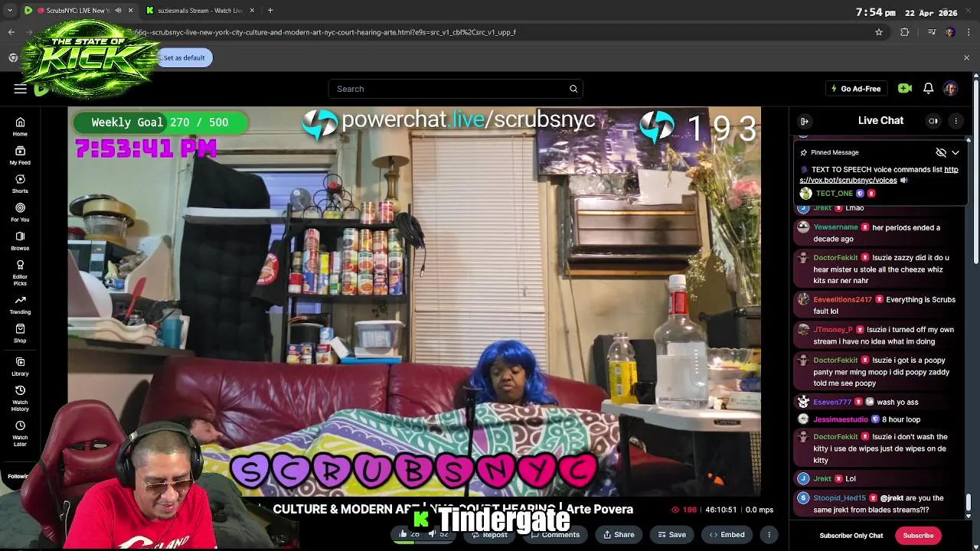
Task: Open the notifications bell
Action: tap(928, 89)
